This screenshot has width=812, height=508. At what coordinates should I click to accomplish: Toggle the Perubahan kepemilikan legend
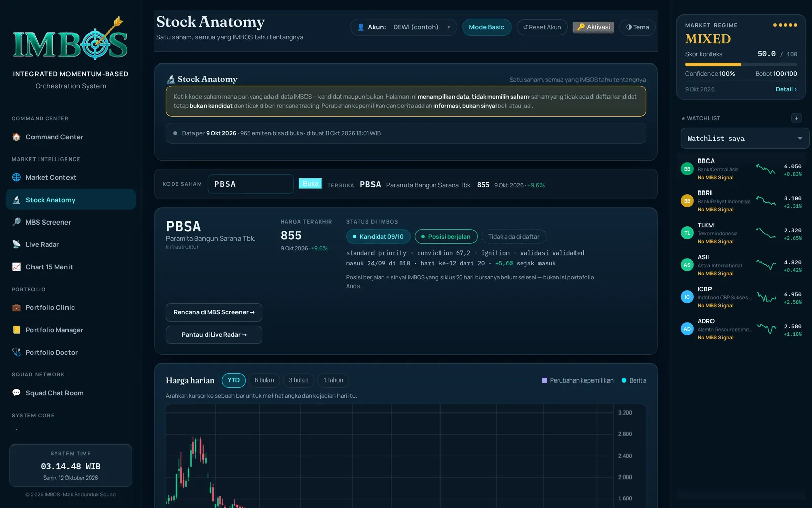578,380
